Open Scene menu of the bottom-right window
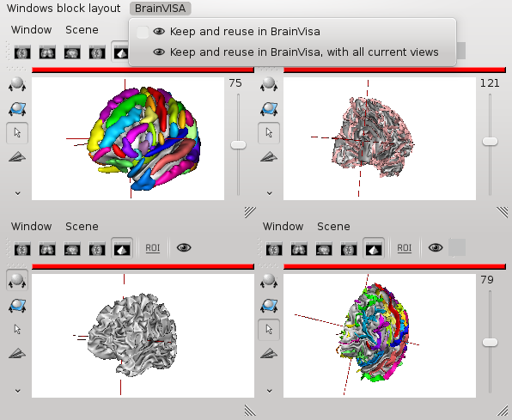Viewport: 512px width, 420px height. 333,227
